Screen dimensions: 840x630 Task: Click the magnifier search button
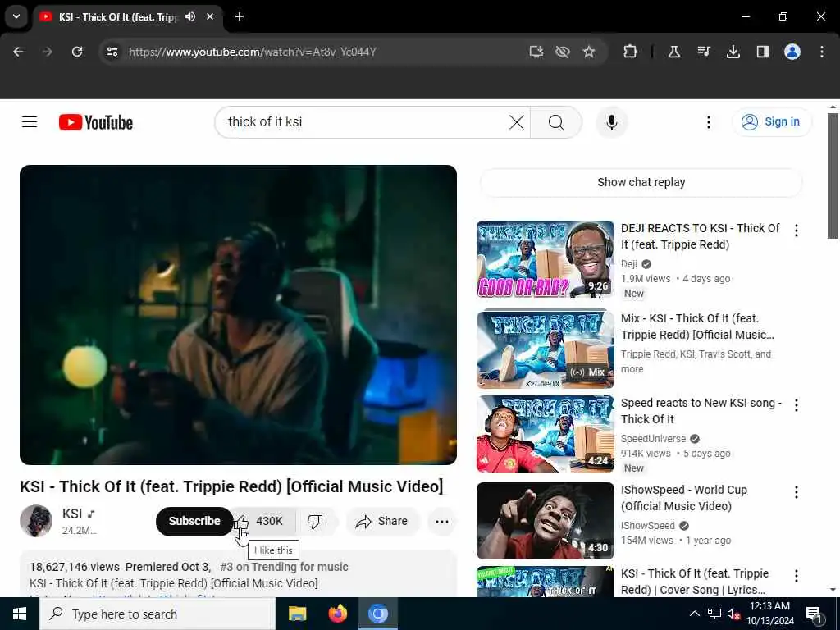pyautogui.click(x=556, y=122)
